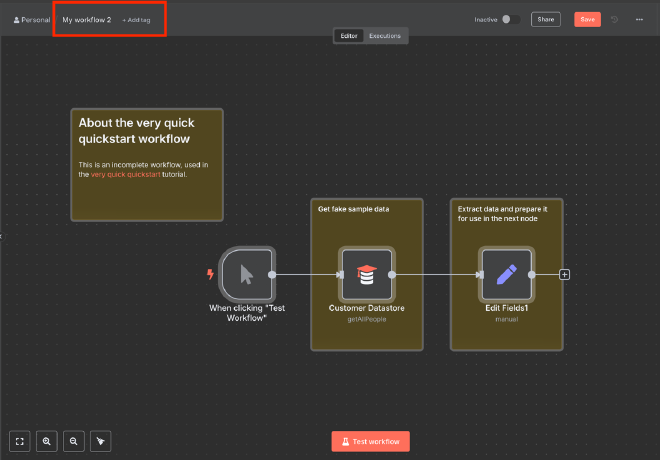Zoom out of the workflow canvas
The height and width of the screenshot is (460, 660).
(x=73, y=441)
